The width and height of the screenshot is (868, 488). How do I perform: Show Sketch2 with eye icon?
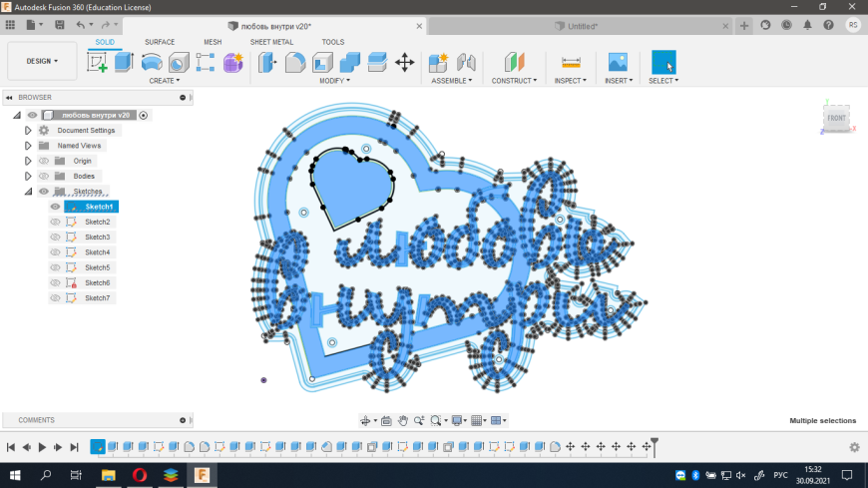point(55,222)
